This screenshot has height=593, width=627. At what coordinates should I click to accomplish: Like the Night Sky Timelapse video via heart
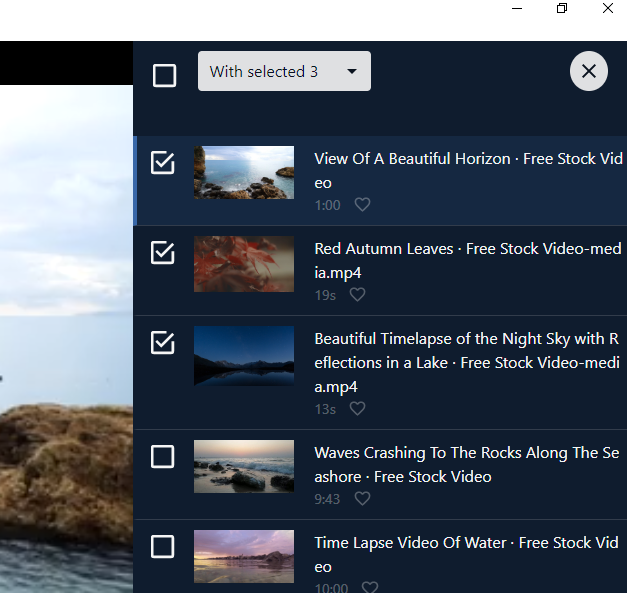[357, 409]
